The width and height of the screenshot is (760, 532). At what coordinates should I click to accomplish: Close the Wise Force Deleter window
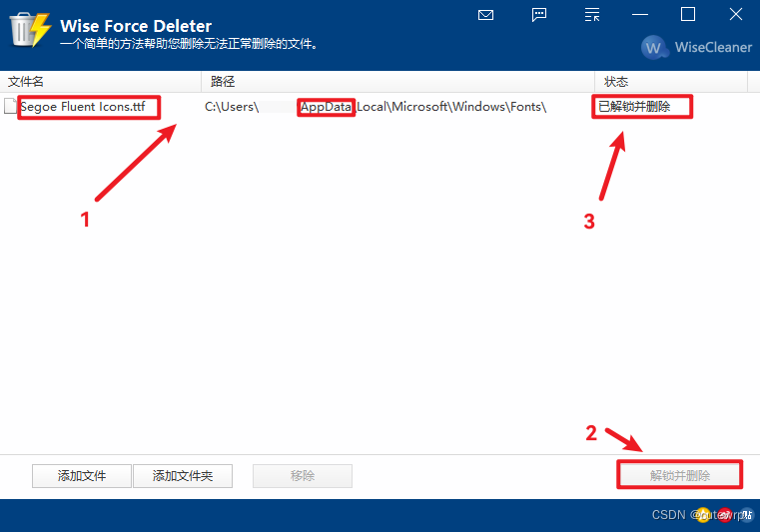tap(736, 15)
